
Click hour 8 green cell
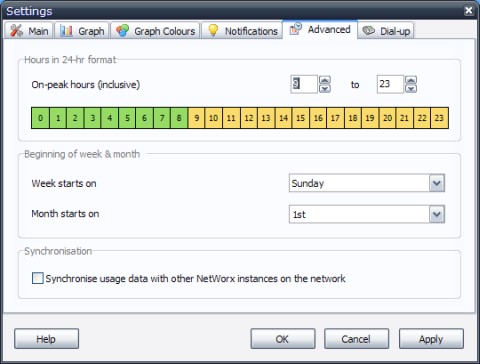click(x=179, y=118)
